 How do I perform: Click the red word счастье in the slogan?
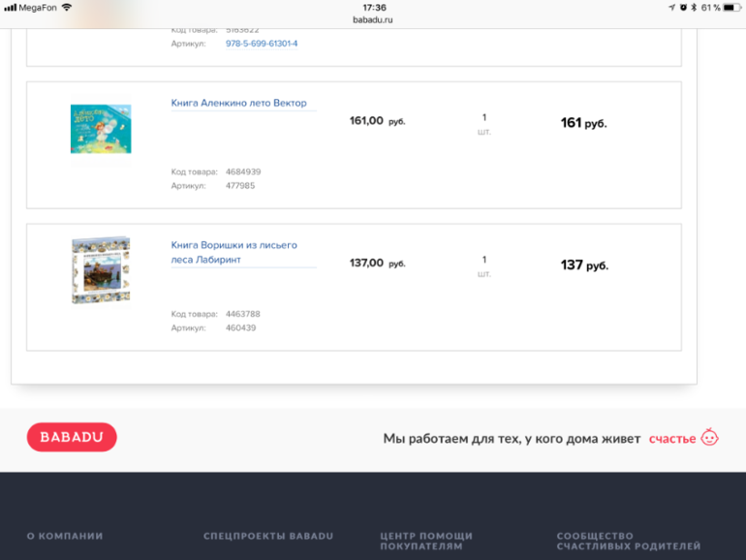point(671,439)
